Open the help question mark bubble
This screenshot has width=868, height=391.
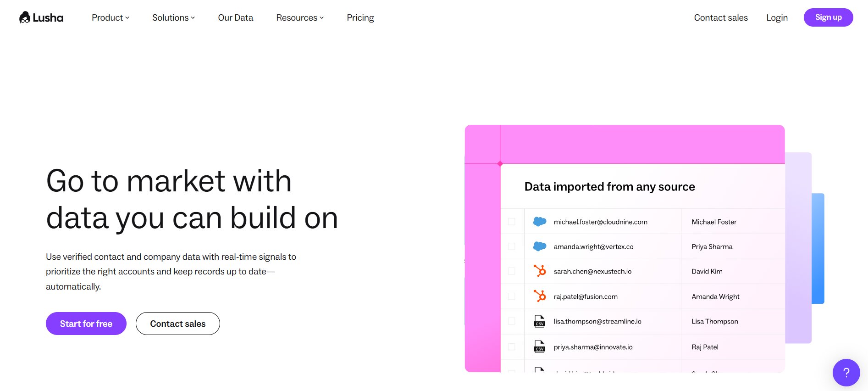click(846, 372)
